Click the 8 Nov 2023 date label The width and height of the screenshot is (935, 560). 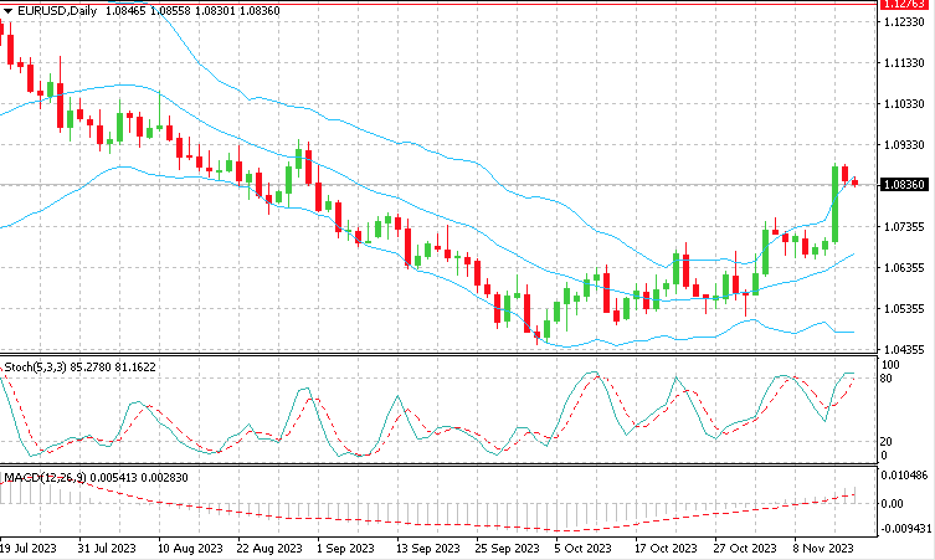pyautogui.click(x=823, y=548)
